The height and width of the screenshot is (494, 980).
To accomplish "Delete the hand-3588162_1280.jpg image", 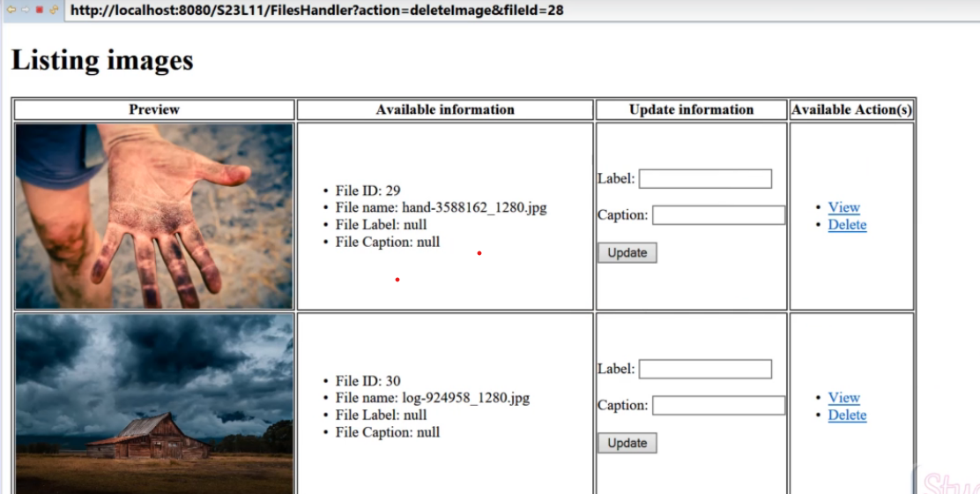I will (x=847, y=225).
